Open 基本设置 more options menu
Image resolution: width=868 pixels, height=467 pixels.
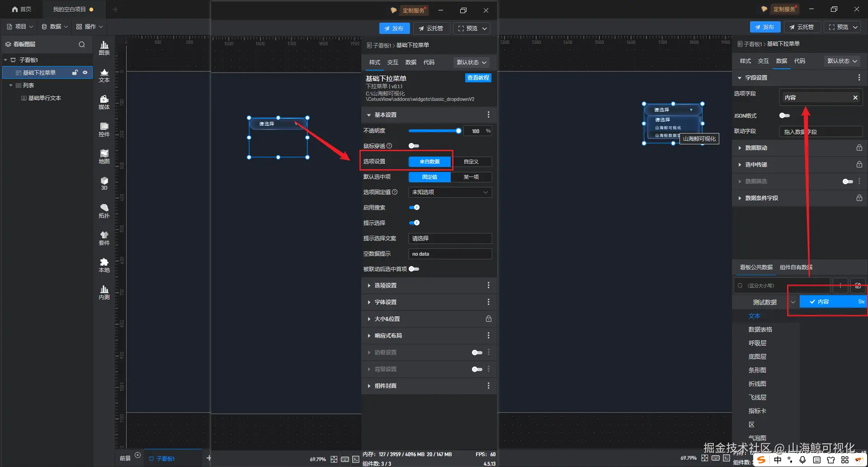pos(488,115)
